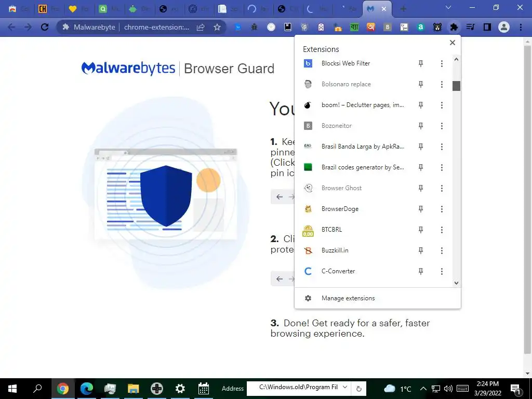The image size is (532, 399).
Task: Pin the Brasil Banda Larga extension
Action: [421, 147]
